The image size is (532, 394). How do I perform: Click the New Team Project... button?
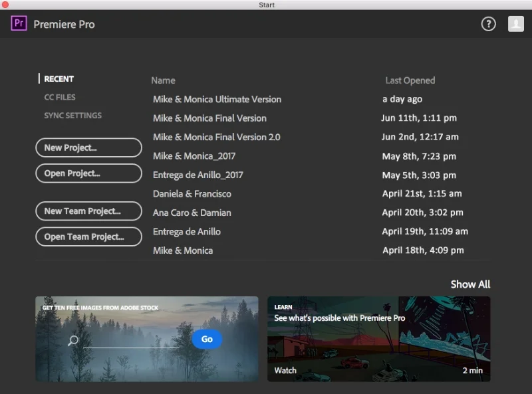88,211
